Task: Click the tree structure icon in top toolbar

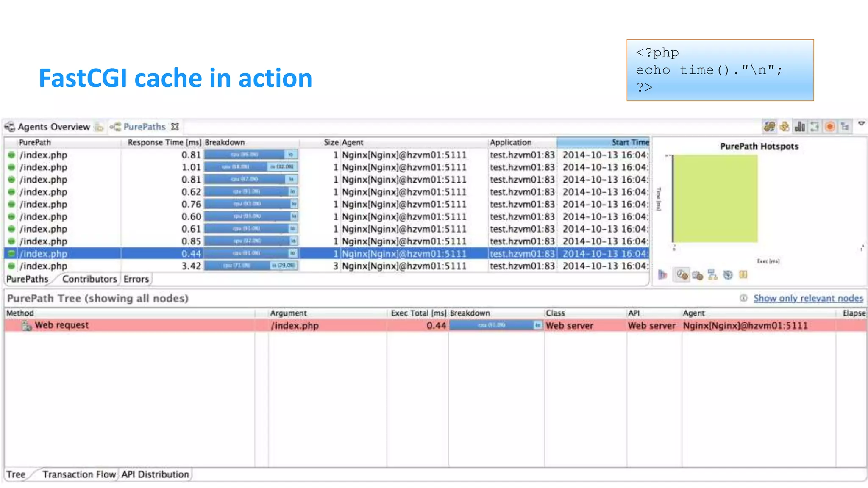Action: tap(845, 126)
